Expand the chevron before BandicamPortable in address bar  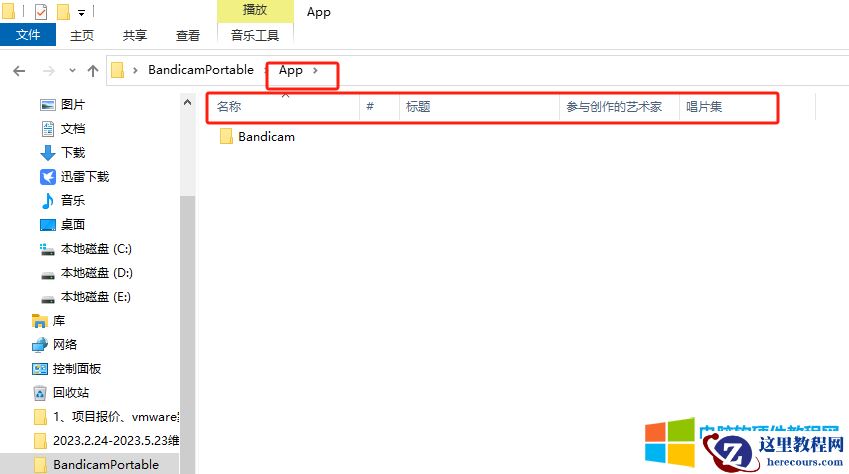[x=135, y=70]
